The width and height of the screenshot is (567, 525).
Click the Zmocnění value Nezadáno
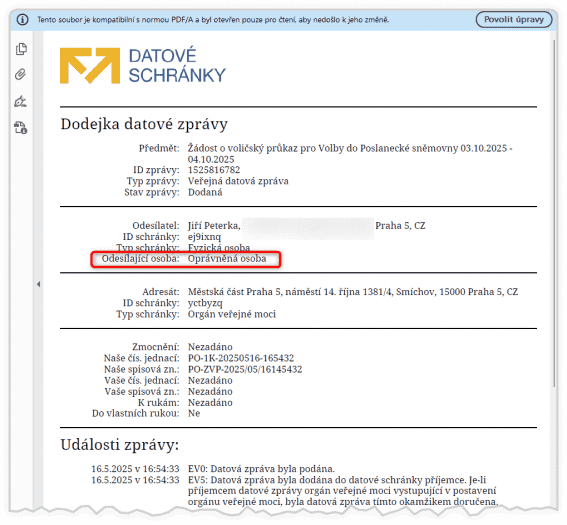click(210, 347)
